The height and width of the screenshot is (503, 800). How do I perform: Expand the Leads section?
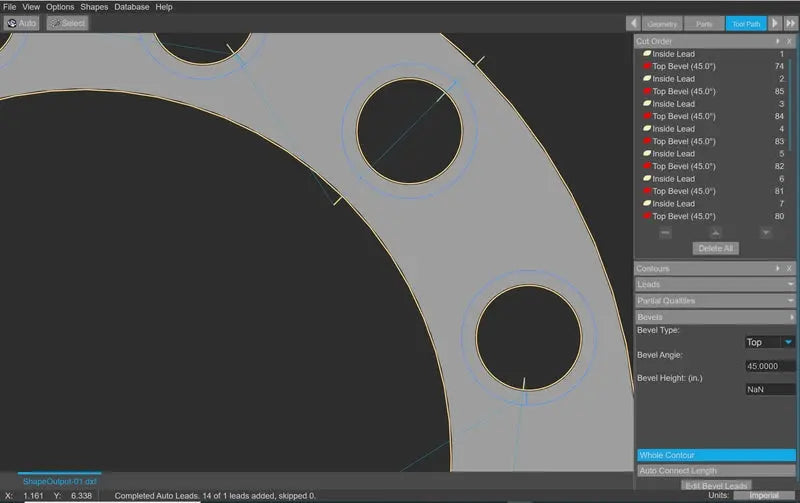point(716,285)
